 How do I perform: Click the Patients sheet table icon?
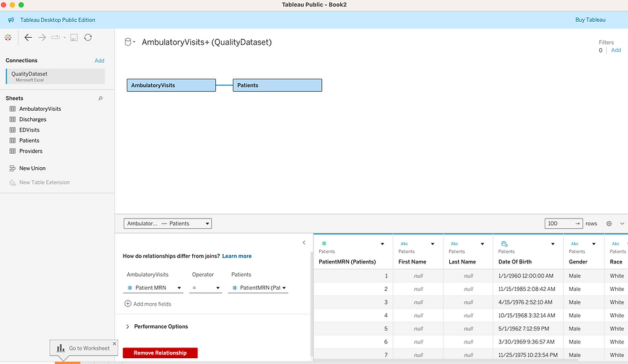(13, 140)
